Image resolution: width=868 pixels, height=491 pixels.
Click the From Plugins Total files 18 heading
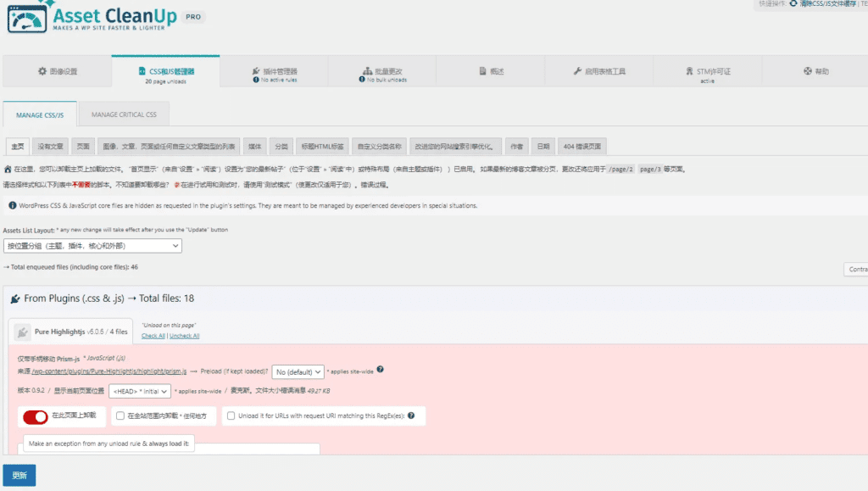point(109,299)
